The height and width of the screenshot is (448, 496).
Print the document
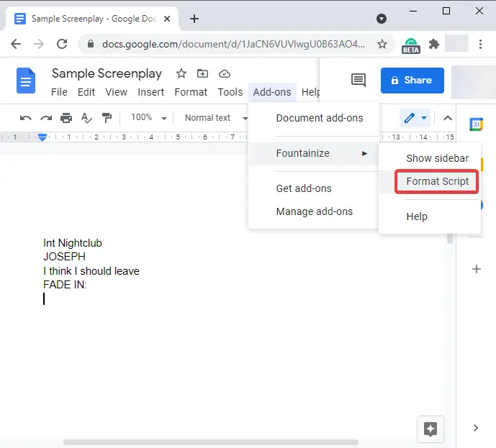pos(66,118)
